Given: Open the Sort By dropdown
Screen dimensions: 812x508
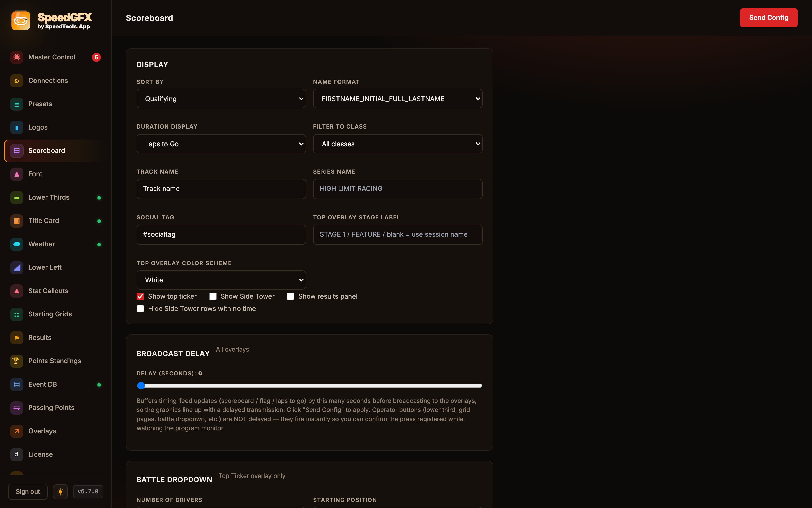Looking at the screenshot, I should tap(221, 99).
